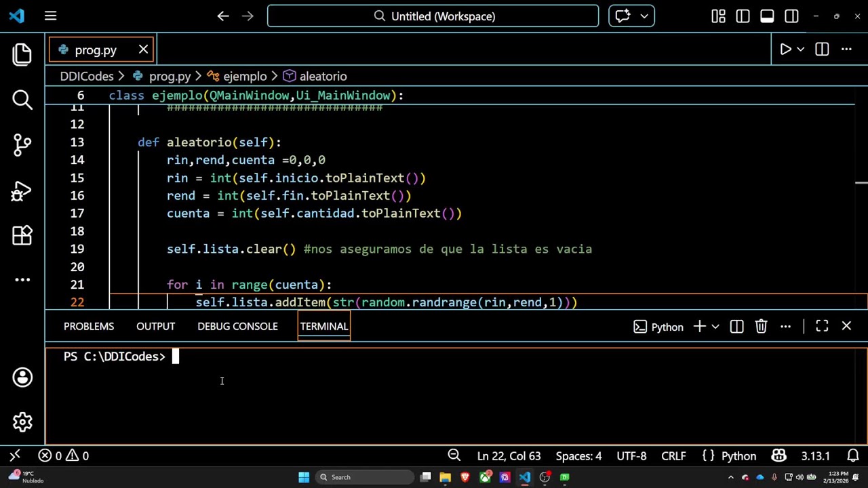Close the terminal panel
The image size is (868, 488).
tap(846, 327)
